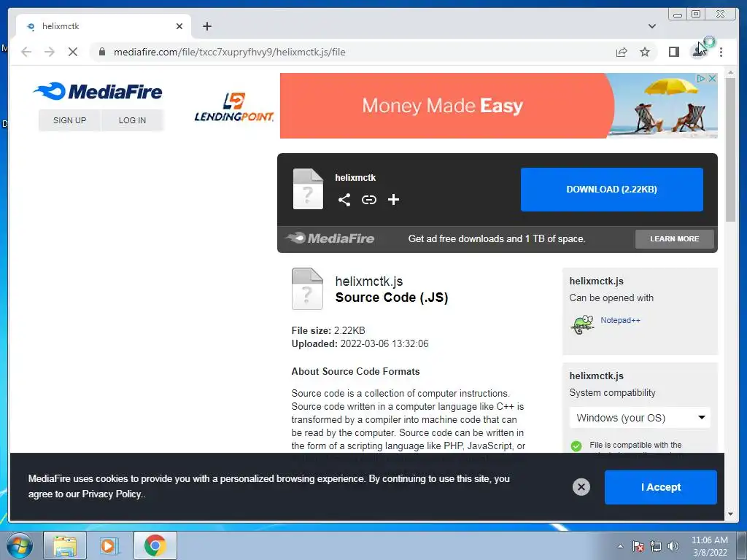Click the network tray icon
The width and height of the screenshot is (747, 560).
(x=656, y=546)
